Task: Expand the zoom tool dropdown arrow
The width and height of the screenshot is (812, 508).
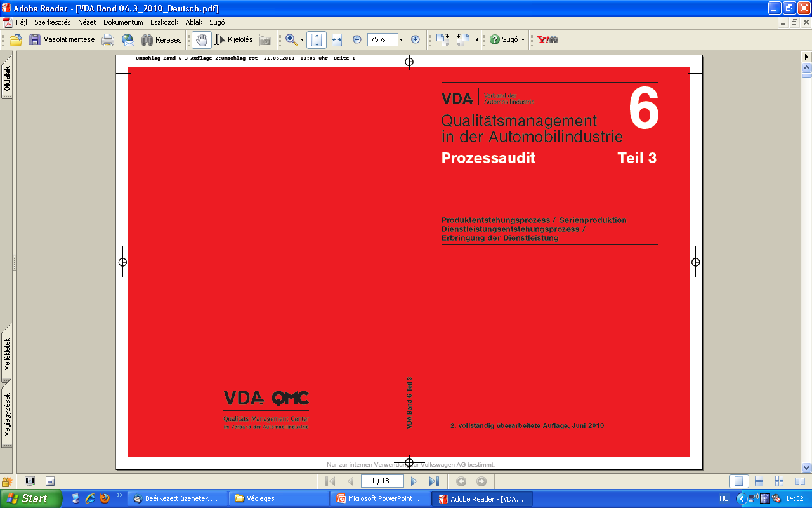Action: (303, 39)
